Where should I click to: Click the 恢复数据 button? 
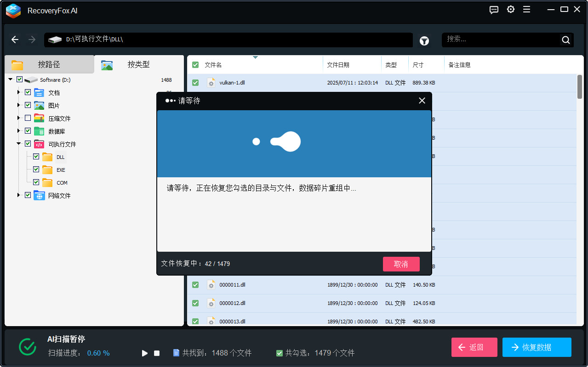pyautogui.click(x=537, y=347)
